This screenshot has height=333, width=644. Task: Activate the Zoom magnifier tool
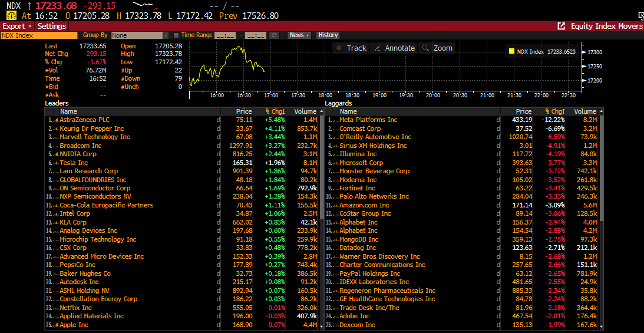click(x=437, y=48)
